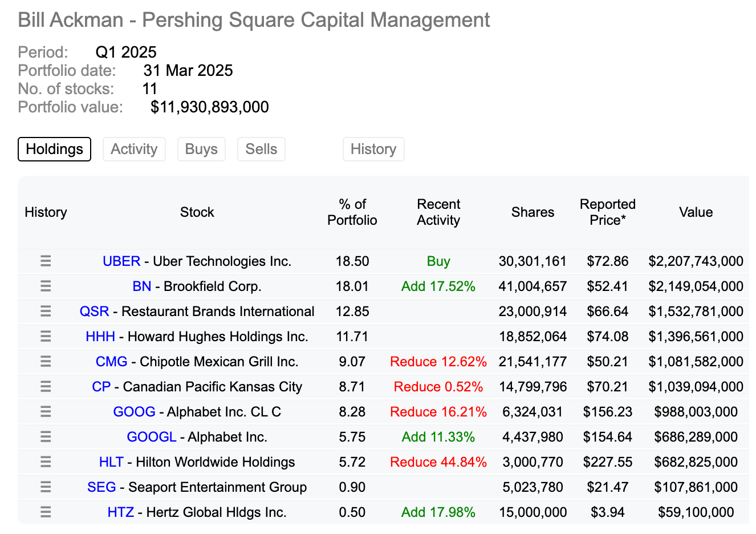Screen dimensions: 756x534
Task: Click the Reduce 12.62% activity cell
Action: (x=438, y=362)
